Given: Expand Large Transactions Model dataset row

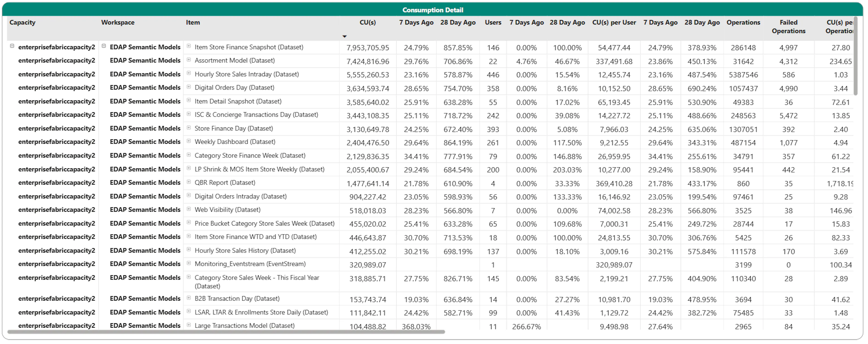Looking at the screenshot, I should 189,325.
